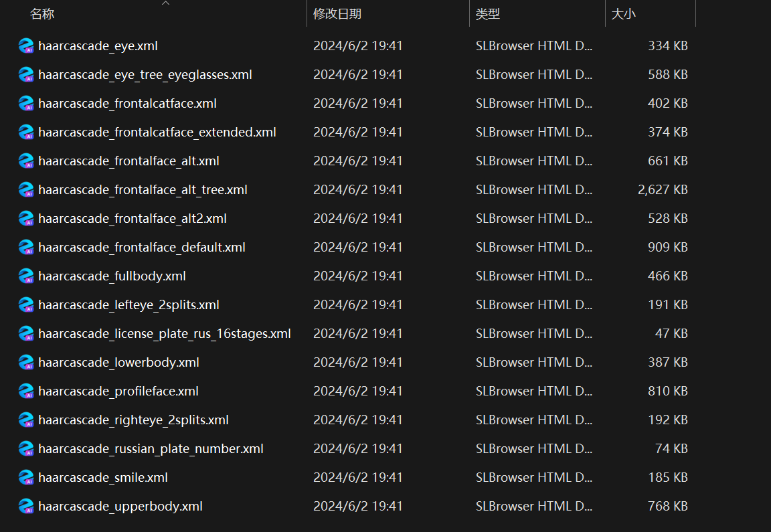Select file name haarcascade_righteye_2splits.xml

coord(133,420)
